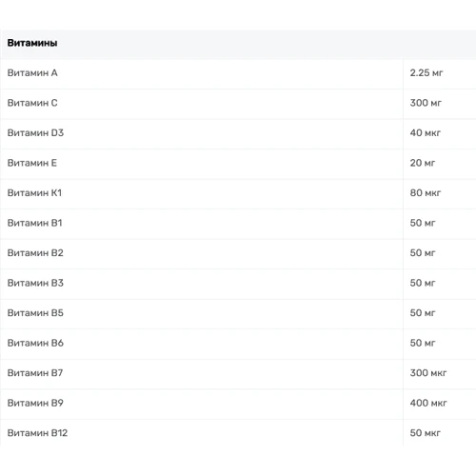The height and width of the screenshot is (476, 476).
Task: Select the Витамин C row label
Action: click(x=32, y=103)
